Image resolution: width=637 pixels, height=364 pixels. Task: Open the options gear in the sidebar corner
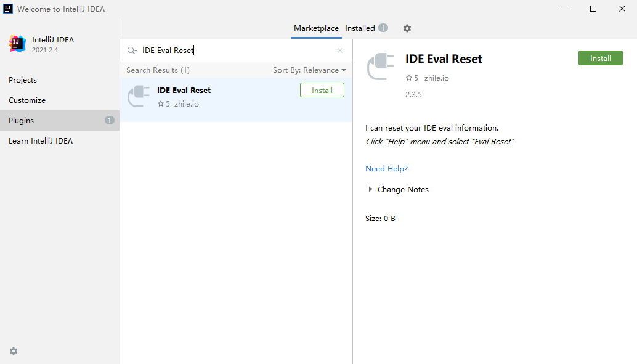point(14,351)
